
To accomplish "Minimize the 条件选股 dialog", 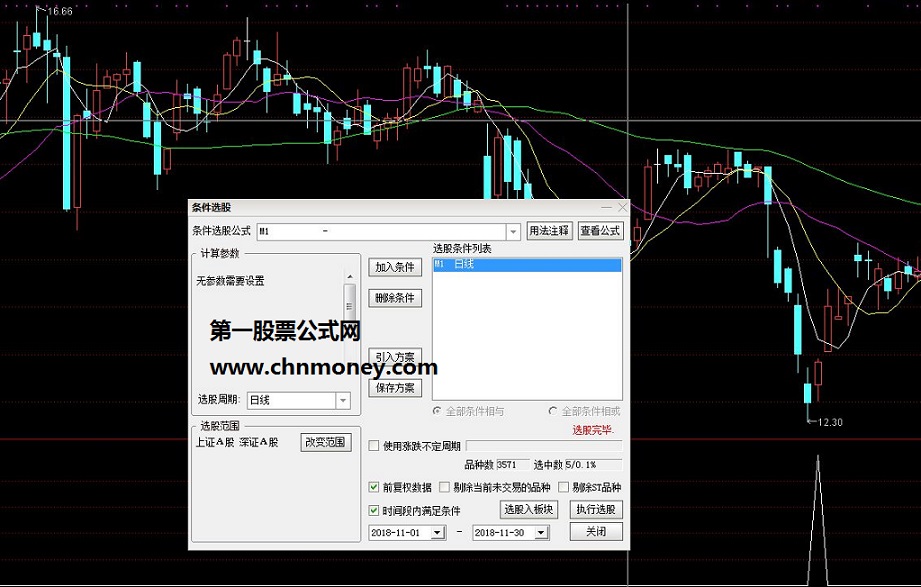I will pyautogui.click(x=607, y=207).
